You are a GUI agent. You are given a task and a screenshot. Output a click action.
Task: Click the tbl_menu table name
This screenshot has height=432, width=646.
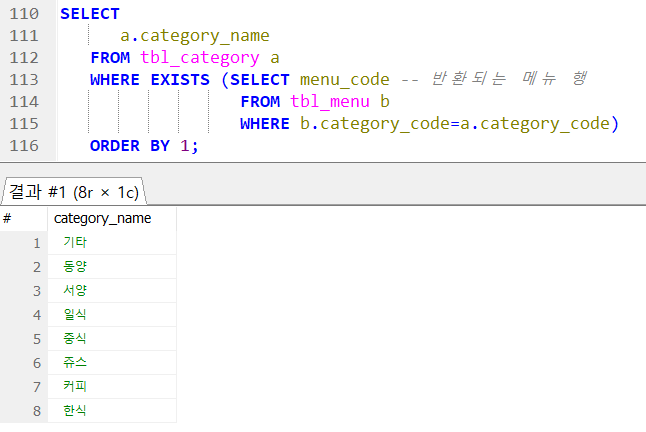(x=330, y=102)
